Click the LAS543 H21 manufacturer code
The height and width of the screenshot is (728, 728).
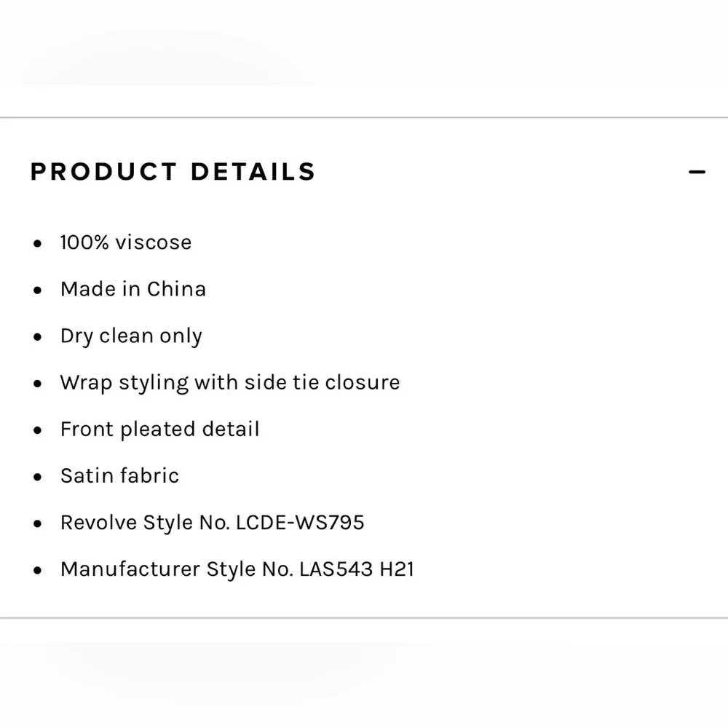pos(357,569)
